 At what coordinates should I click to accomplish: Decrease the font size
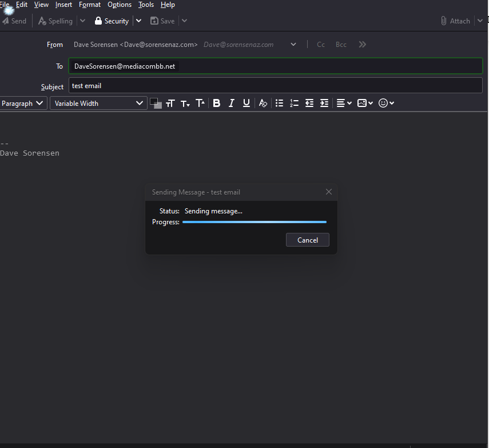tap(185, 103)
